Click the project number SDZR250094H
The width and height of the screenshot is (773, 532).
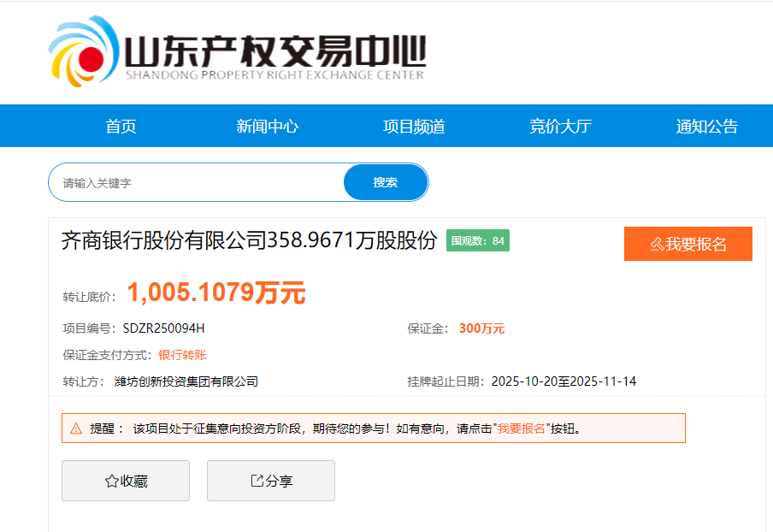pyautogui.click(x=163, y=328)
